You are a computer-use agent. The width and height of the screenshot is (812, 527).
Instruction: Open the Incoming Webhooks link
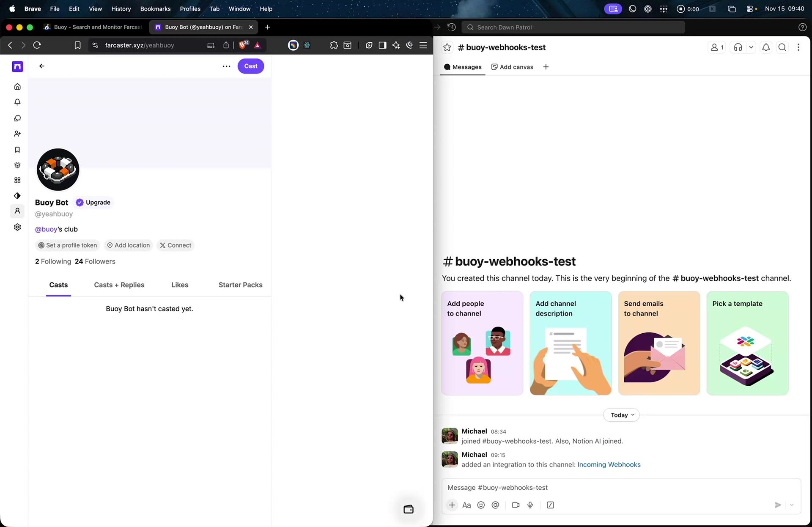click(609, 464)
